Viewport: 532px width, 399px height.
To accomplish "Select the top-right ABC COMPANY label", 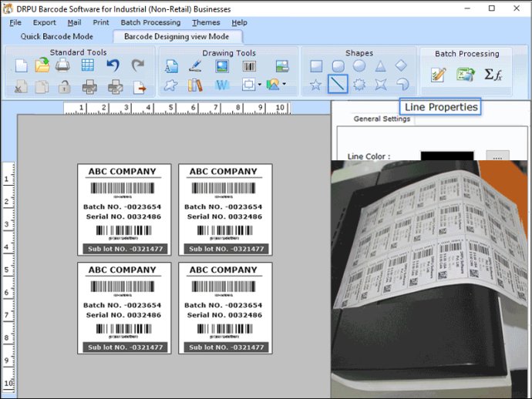I will (225, 210).
